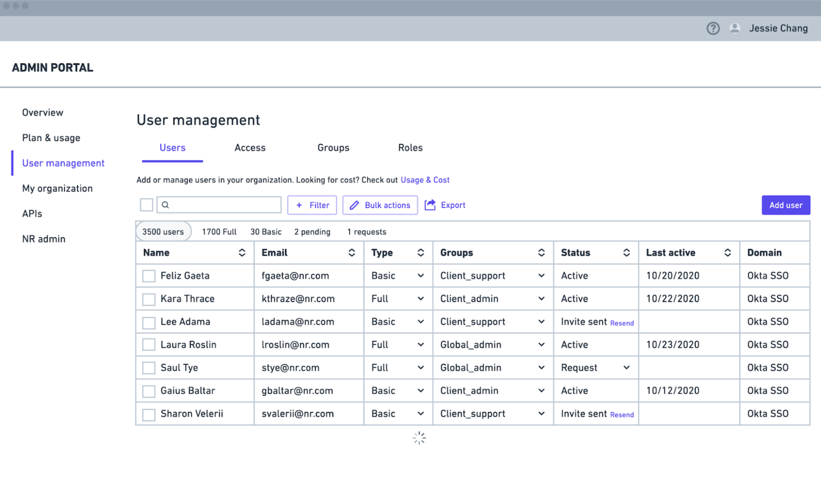Open the Jessie Chang profile avatar icon
This screenshot has height=504, width=821.
point(735,28)
